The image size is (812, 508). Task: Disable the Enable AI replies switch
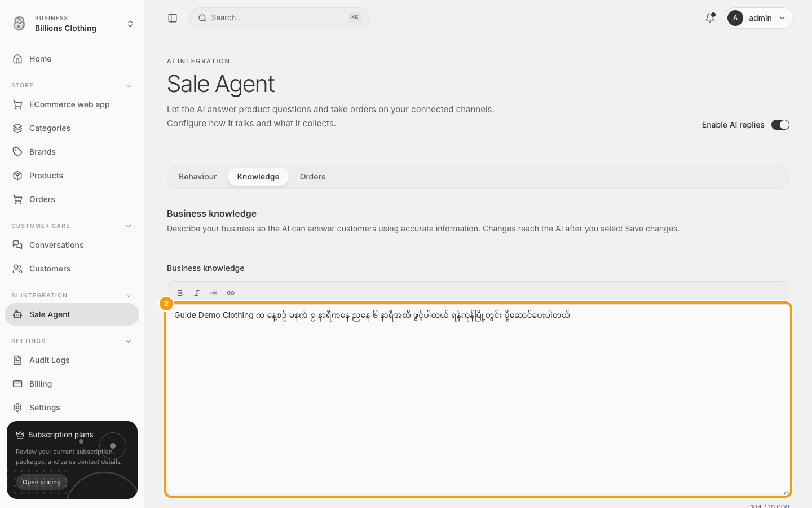(x=780, y=125)
